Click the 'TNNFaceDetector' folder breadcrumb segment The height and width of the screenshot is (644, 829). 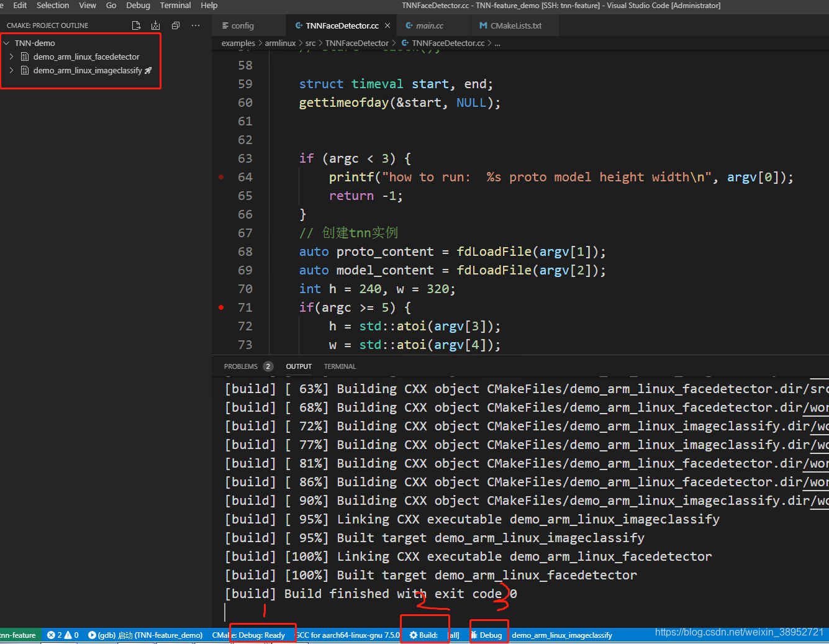pyautogui.click(x=356, y=43)
